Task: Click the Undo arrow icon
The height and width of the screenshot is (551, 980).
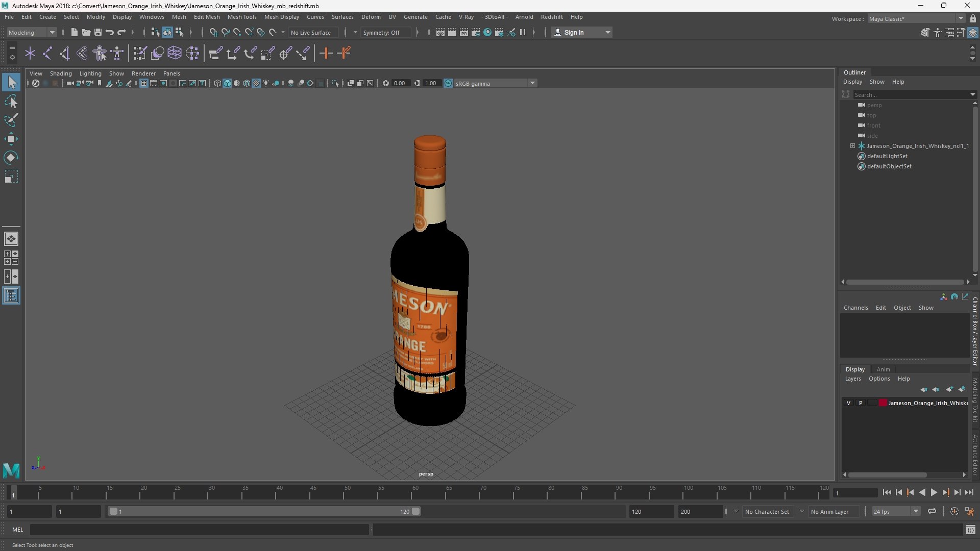Action: point(110,32)
